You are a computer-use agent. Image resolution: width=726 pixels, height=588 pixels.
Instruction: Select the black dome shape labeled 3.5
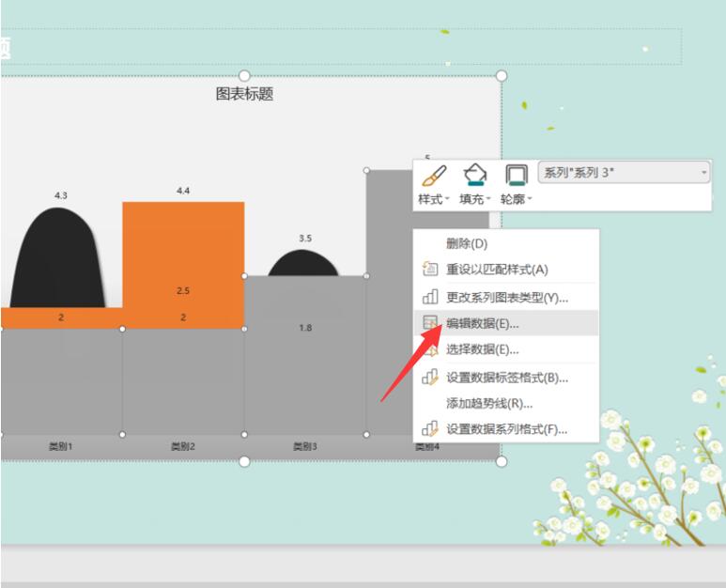(302, 263)
